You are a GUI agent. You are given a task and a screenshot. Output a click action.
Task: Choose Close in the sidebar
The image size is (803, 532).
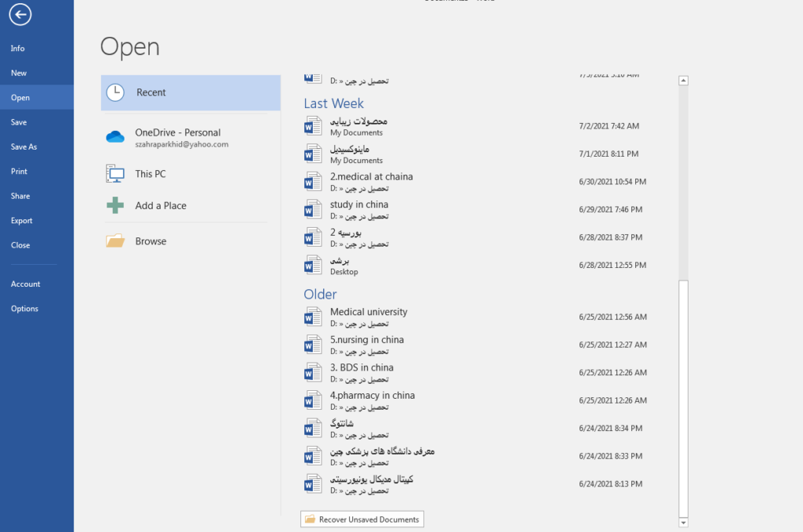click(x=37, y=244)
